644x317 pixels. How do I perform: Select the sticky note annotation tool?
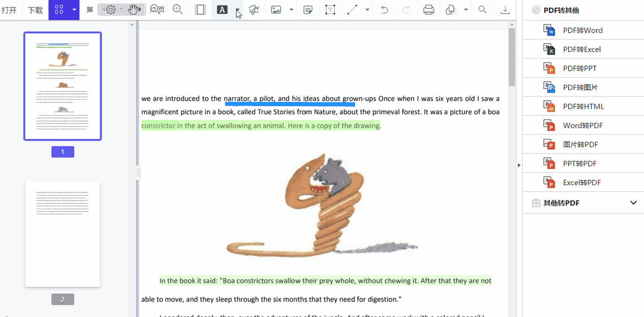308,10
